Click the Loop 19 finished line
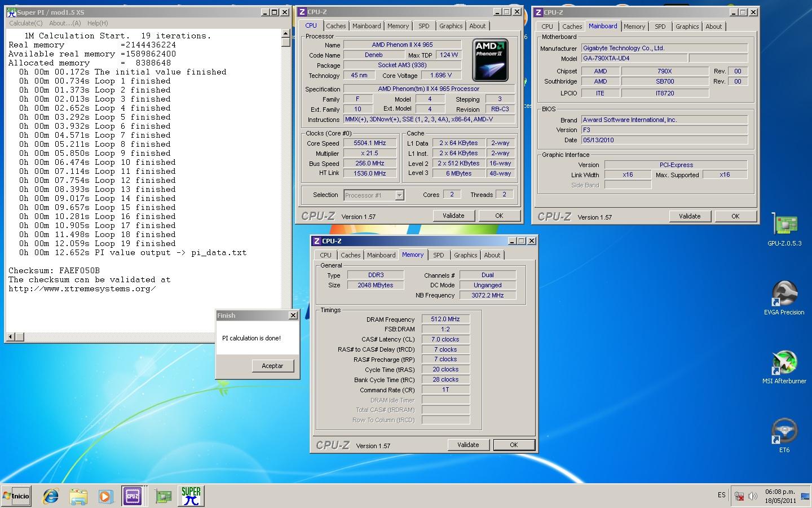Image resolution: width=812 pixels, height=508 pixels. point(98,243)
